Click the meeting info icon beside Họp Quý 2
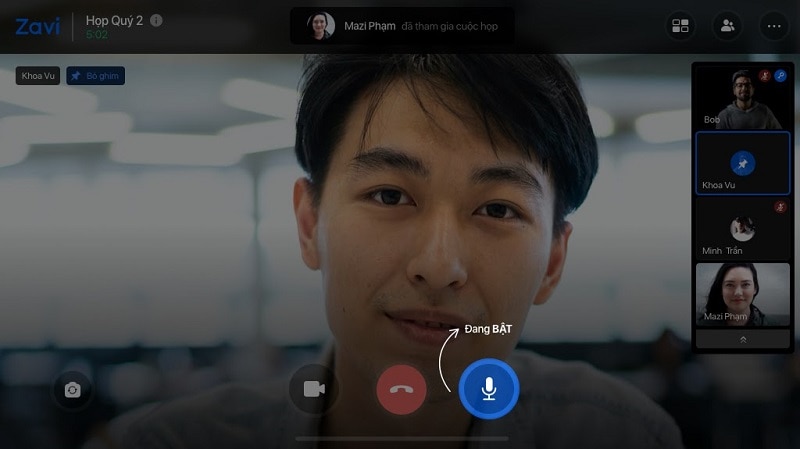Image resolution: width=800 pixels, height=449 pixels. (x=156, y=20)
